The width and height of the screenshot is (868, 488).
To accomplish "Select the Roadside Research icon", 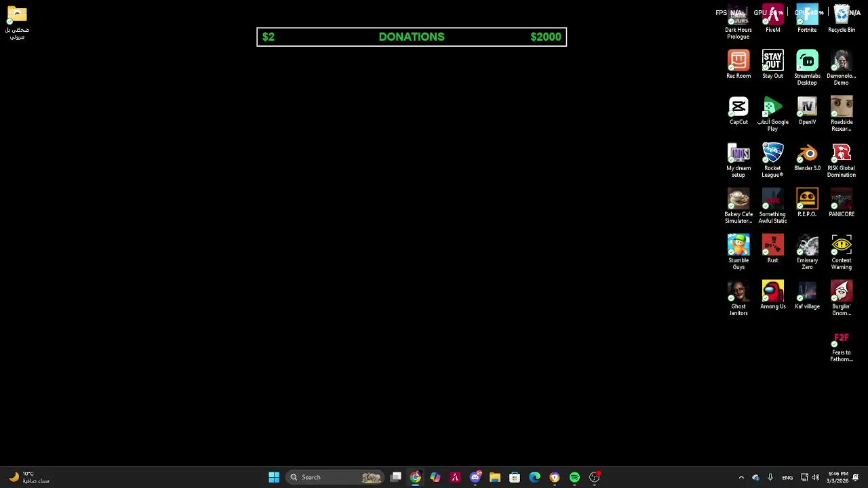I will pos(842,114).
